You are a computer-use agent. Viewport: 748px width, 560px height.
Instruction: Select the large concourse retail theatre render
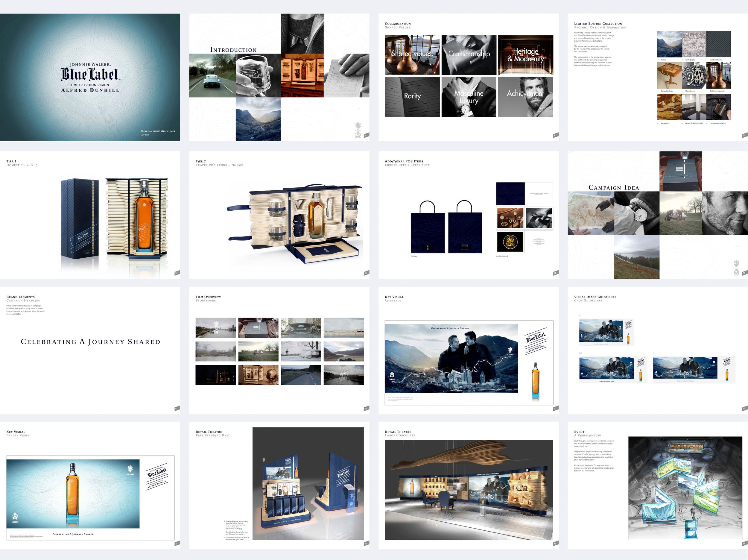point(469,490)
